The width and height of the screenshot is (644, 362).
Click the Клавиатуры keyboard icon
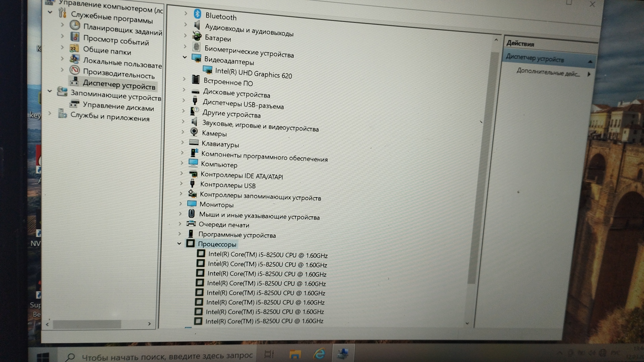(x=194, y=142)
